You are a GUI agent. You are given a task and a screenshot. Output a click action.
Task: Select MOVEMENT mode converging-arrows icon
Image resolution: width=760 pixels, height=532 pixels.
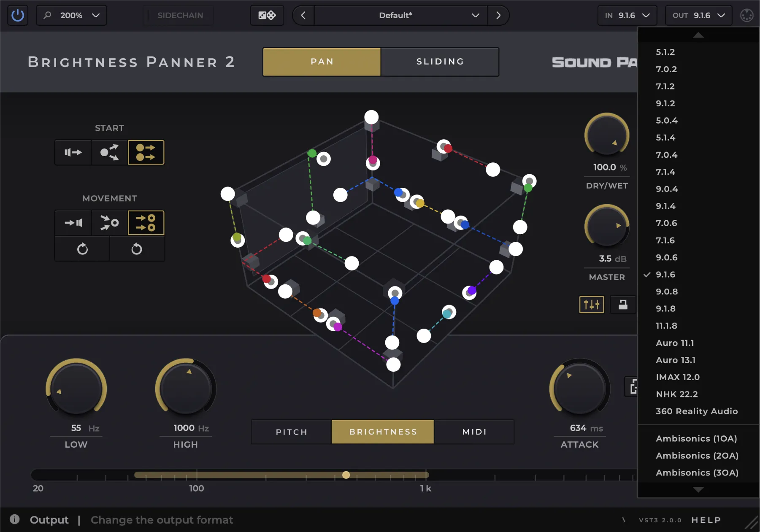click(x=110, y=223)
